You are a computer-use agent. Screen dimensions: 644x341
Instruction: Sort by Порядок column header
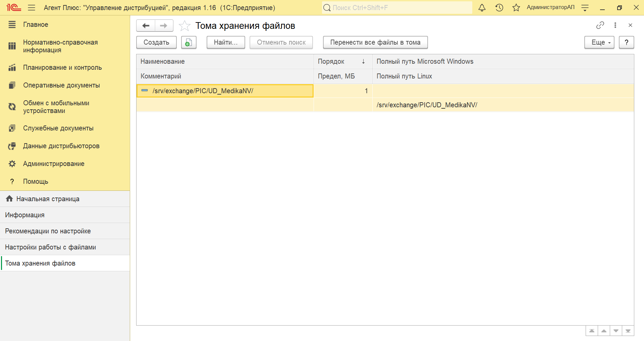pos(343,61)
